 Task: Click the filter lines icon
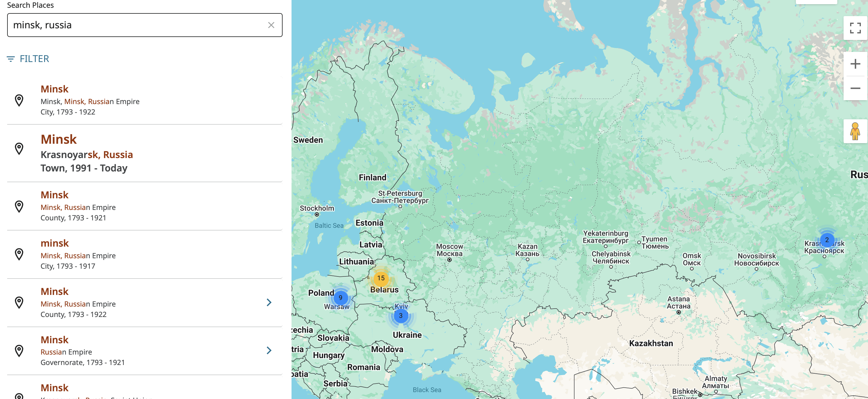pyautogui.click(x=11, y=59)
